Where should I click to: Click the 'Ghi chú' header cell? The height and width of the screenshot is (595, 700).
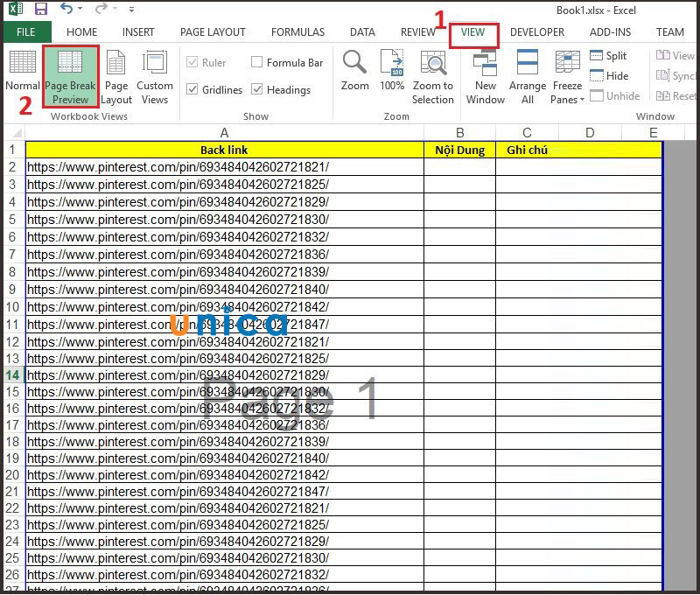[x=528, y=150]
